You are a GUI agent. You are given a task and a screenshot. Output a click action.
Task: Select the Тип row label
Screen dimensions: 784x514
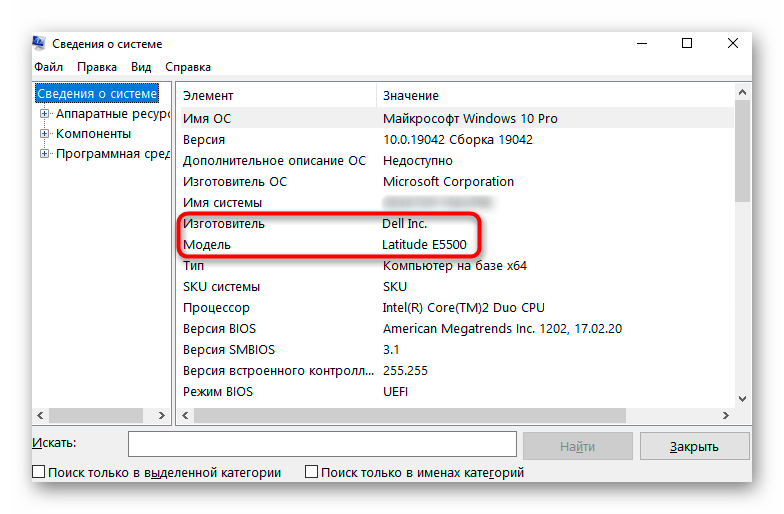tap(194, 266)
